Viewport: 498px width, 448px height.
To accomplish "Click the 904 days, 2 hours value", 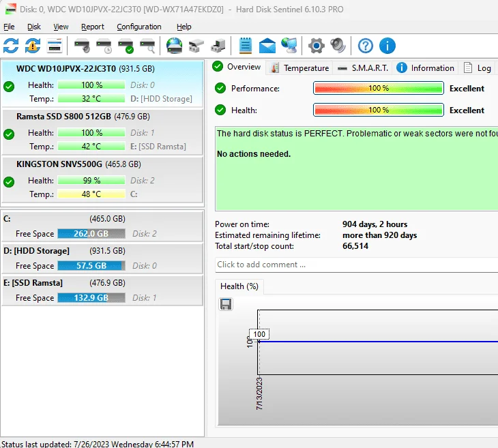I will [375, 224].
